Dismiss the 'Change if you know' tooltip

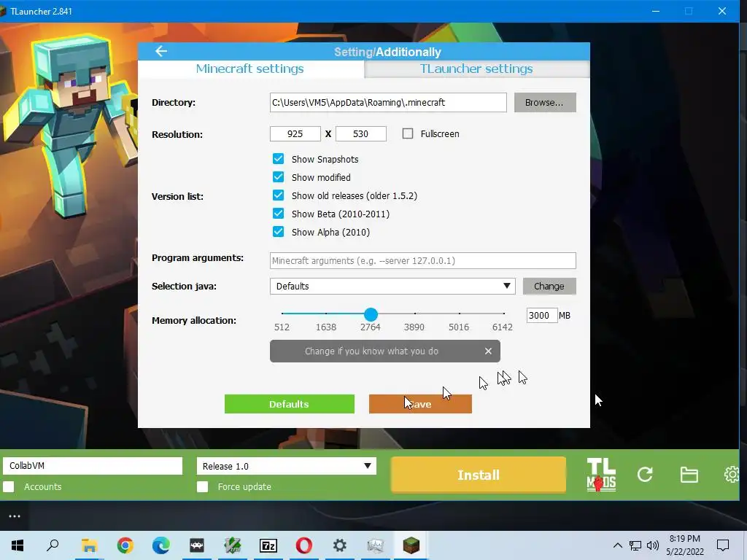488,351
